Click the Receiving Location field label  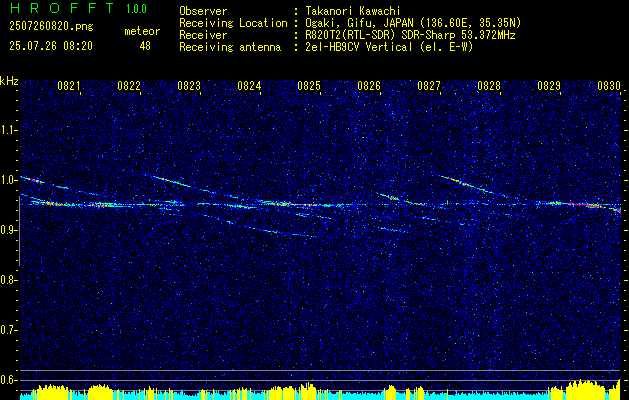click(233, 23)
